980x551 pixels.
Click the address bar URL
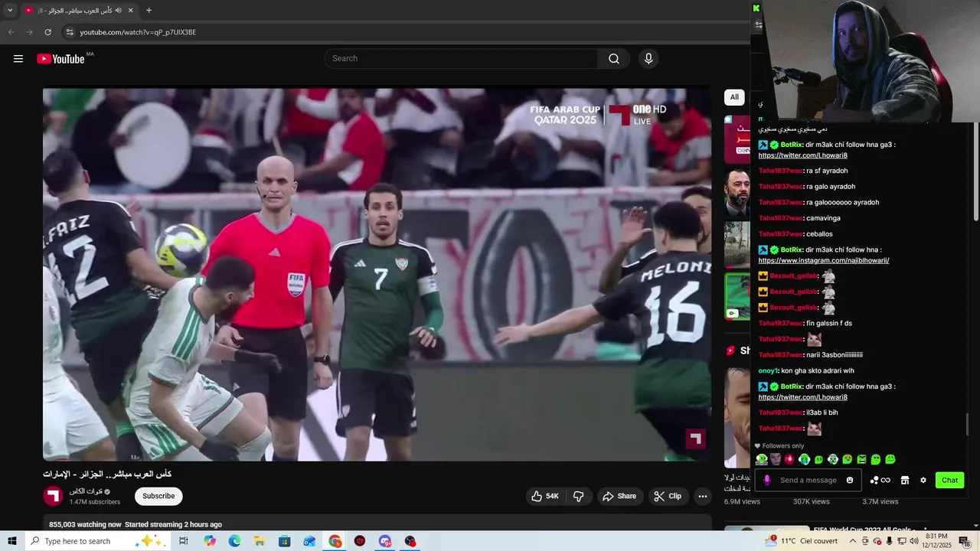(x=138, y=32)
